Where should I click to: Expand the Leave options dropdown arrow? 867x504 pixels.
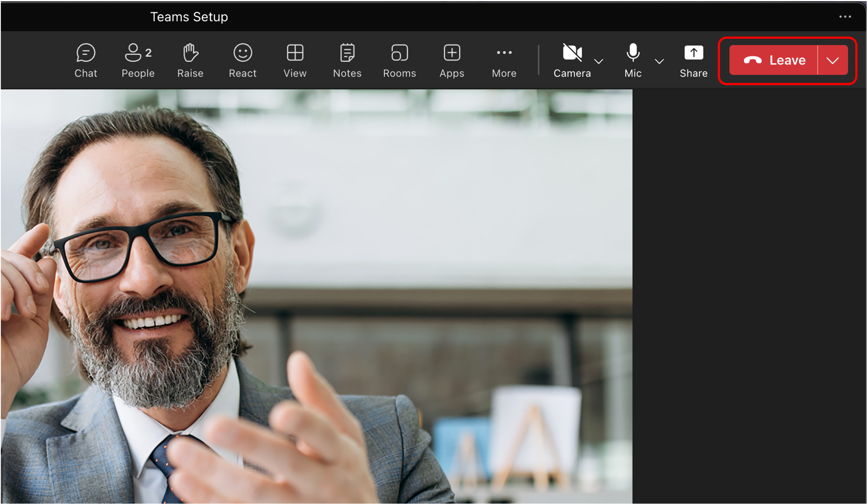(x=832, y=60)
